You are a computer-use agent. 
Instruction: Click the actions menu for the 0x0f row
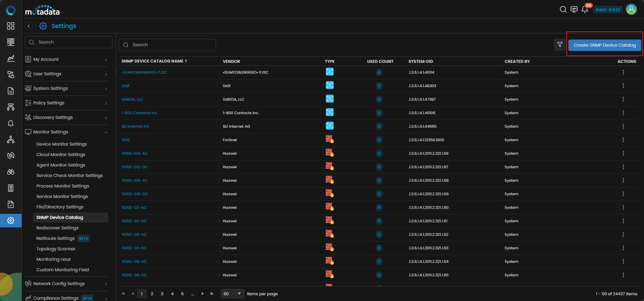(x=623, y=86)
